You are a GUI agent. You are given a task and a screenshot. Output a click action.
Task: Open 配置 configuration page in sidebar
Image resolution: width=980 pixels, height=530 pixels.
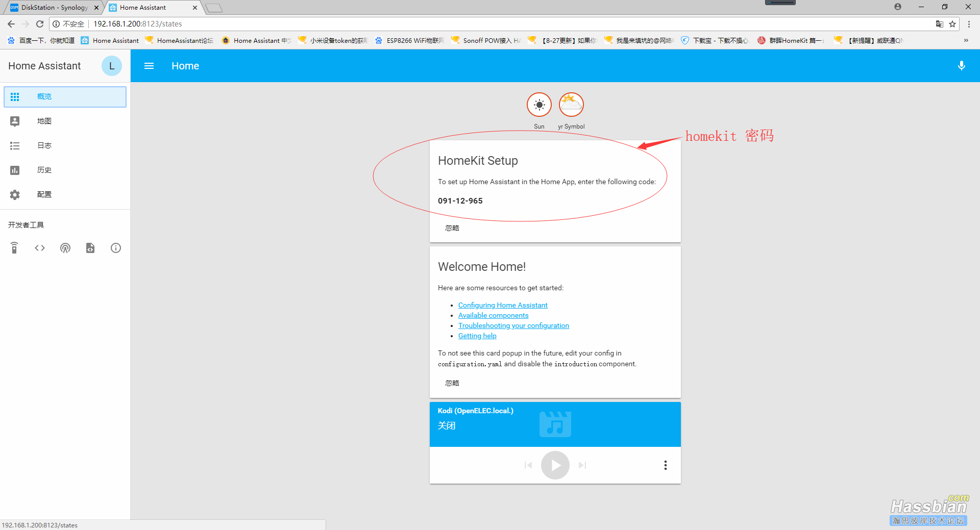click(x=65, y=194)
